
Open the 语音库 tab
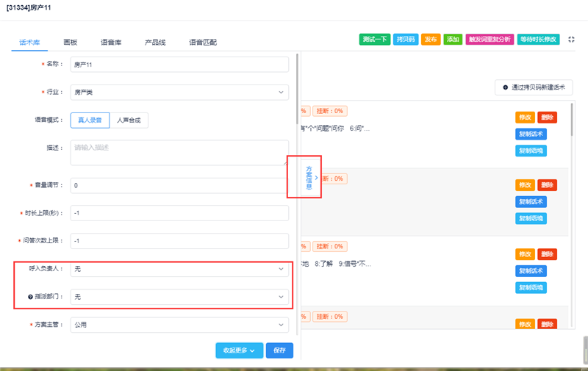(112, 43)
